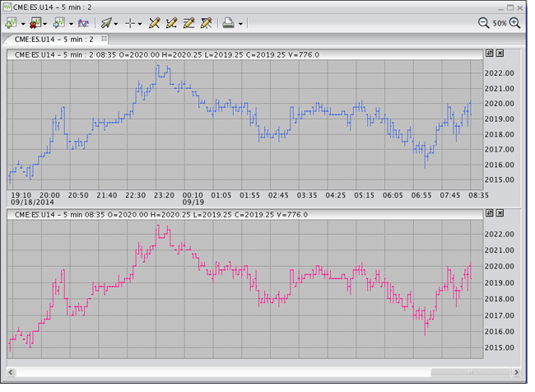Screen dimensions: 535x392
Task: Click the remove chart icon with red X
Action: [35, 23]
